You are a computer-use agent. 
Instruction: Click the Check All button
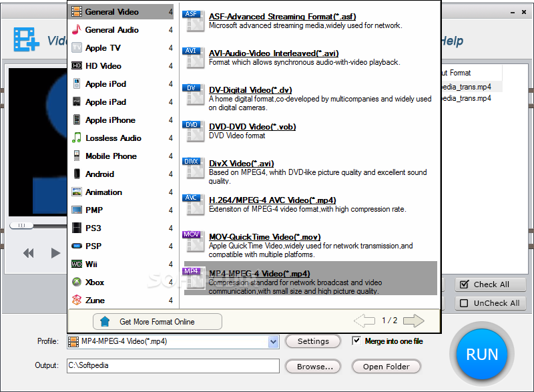[x=491, y=284]
